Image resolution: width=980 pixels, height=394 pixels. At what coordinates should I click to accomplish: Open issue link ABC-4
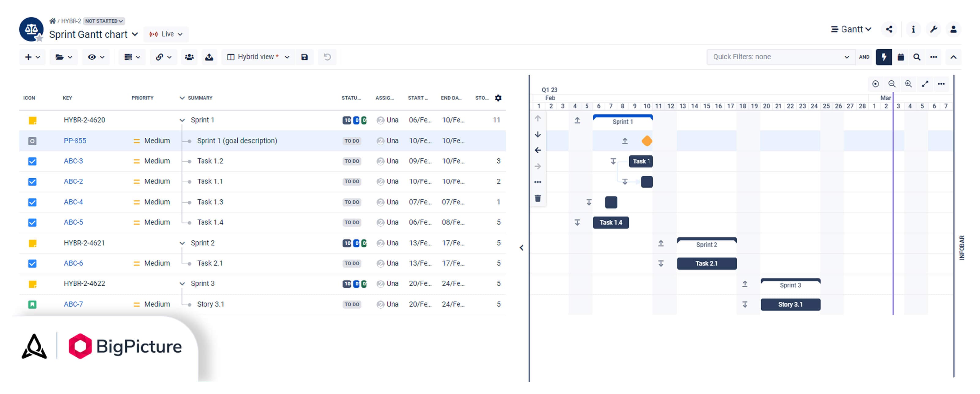click(x=73, y=202)
